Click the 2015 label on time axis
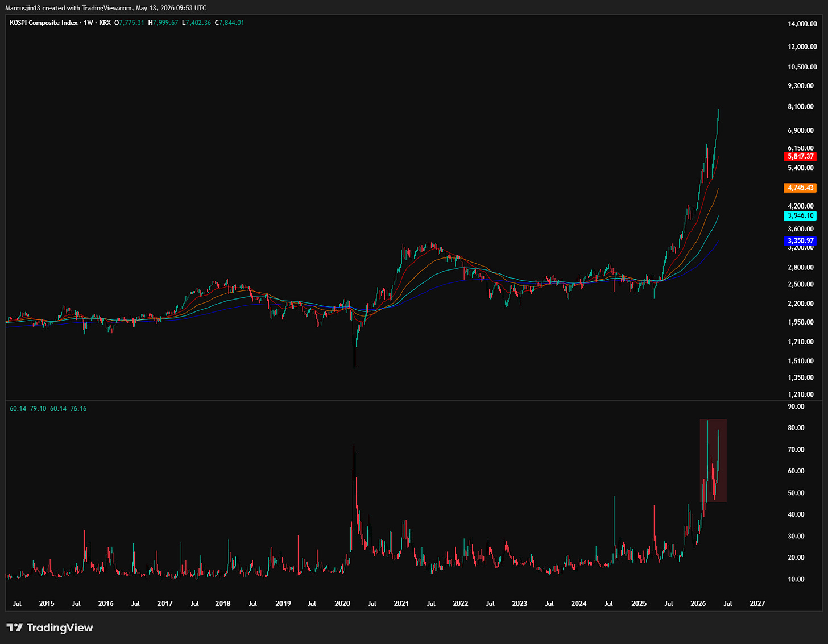The height and width of the screenshot is (644, 828). pos(47,604)
